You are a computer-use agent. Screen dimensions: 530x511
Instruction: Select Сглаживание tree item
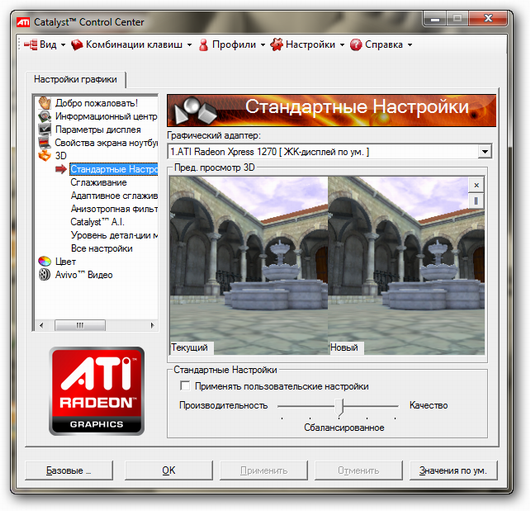coord(99,182)
